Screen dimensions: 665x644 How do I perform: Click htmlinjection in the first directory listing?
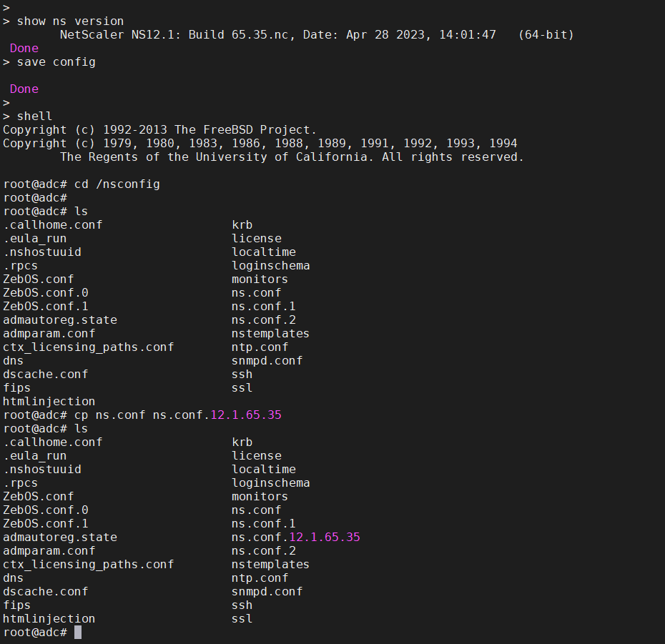[49, 401]
